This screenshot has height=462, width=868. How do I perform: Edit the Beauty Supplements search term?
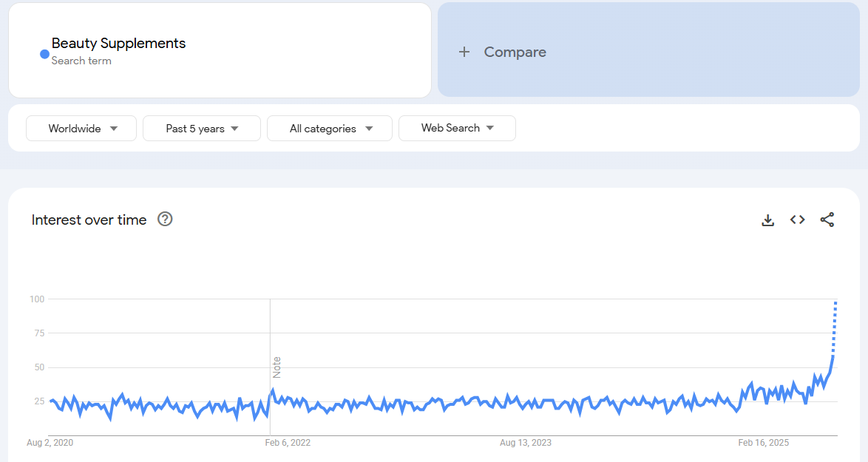pyautogui.click(x=118, y=44)
